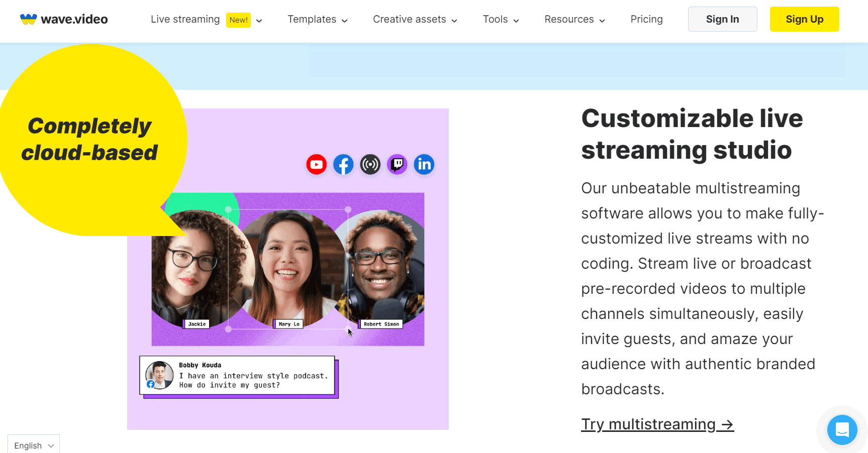Expand the Resources chevron arrow

[x=602, y=21]
